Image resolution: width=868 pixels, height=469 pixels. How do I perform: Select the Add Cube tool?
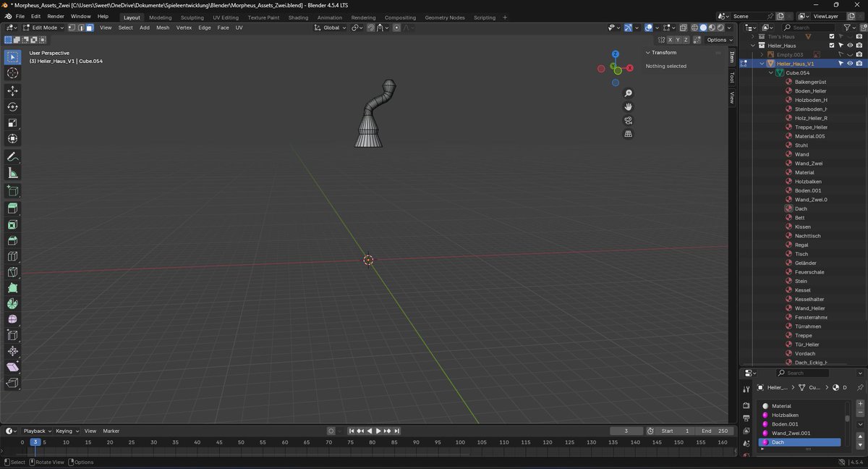[12, 190]
